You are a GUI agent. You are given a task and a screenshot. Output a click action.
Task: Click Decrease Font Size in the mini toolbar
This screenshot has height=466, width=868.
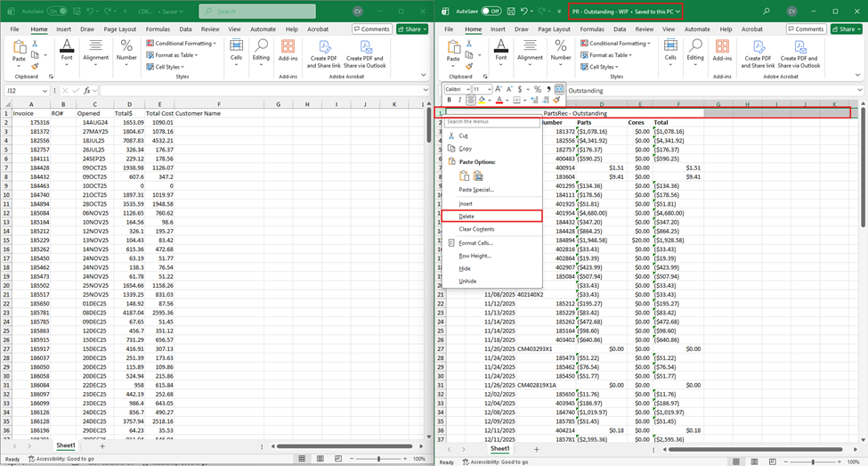click(509, 89)
